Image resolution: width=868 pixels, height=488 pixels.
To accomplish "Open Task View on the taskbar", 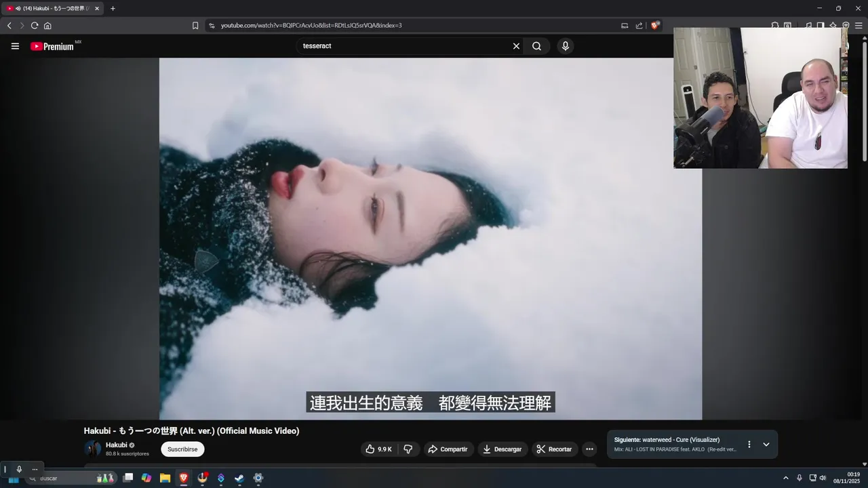I will click(127, 479).
